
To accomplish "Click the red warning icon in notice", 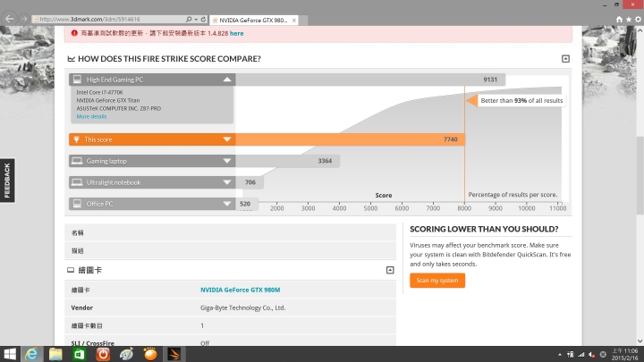I will (74, 33).
